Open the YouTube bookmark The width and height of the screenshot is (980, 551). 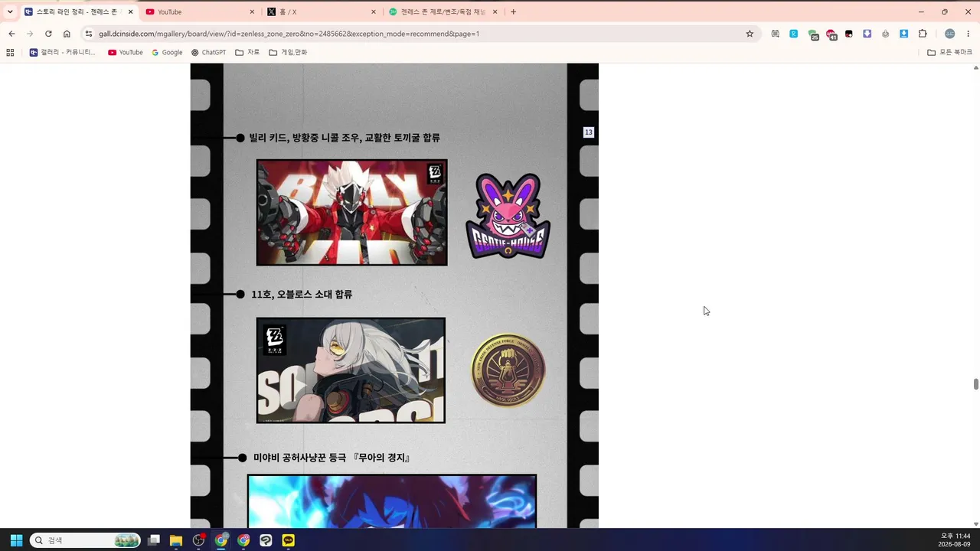coord(126,53)
